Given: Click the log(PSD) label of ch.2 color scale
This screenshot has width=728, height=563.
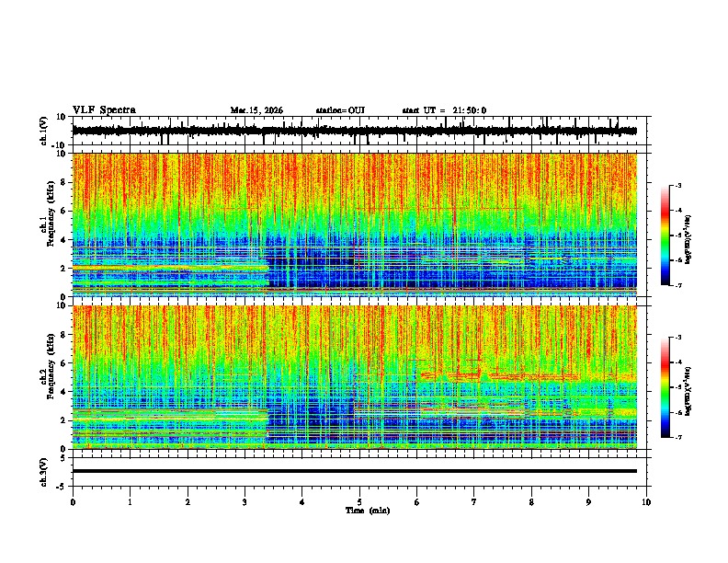Looking at the screenshot, I should pos(689,391).
